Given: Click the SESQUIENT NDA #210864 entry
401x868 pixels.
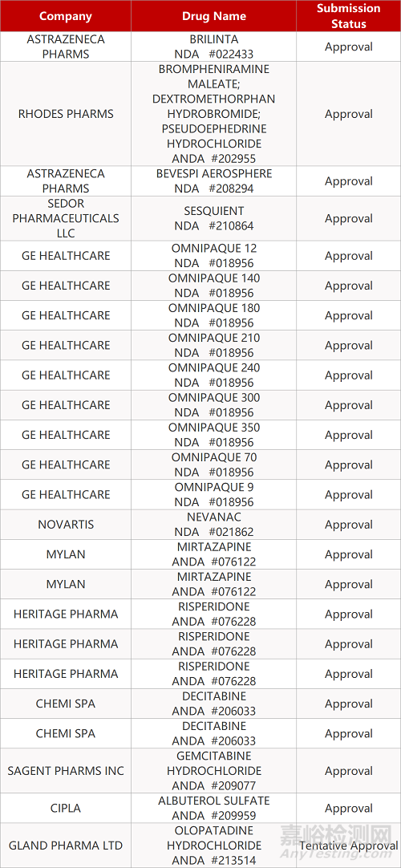Looking at the screenshot, I should pyautogui.click(x=214, y=219).
